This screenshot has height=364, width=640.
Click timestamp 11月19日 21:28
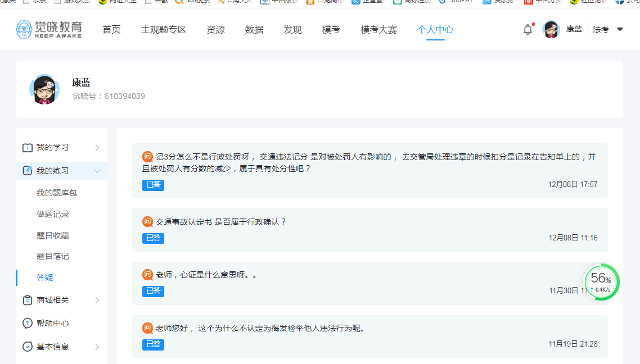click(573, 344)
